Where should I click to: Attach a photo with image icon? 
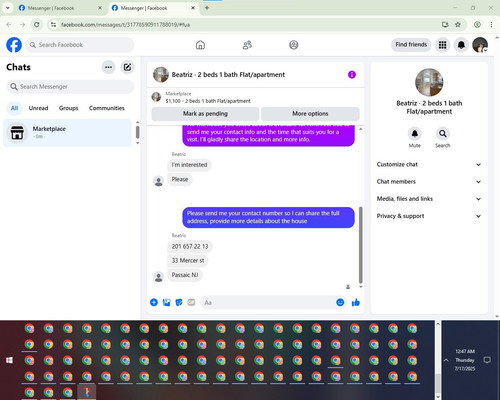click(166, 302)
